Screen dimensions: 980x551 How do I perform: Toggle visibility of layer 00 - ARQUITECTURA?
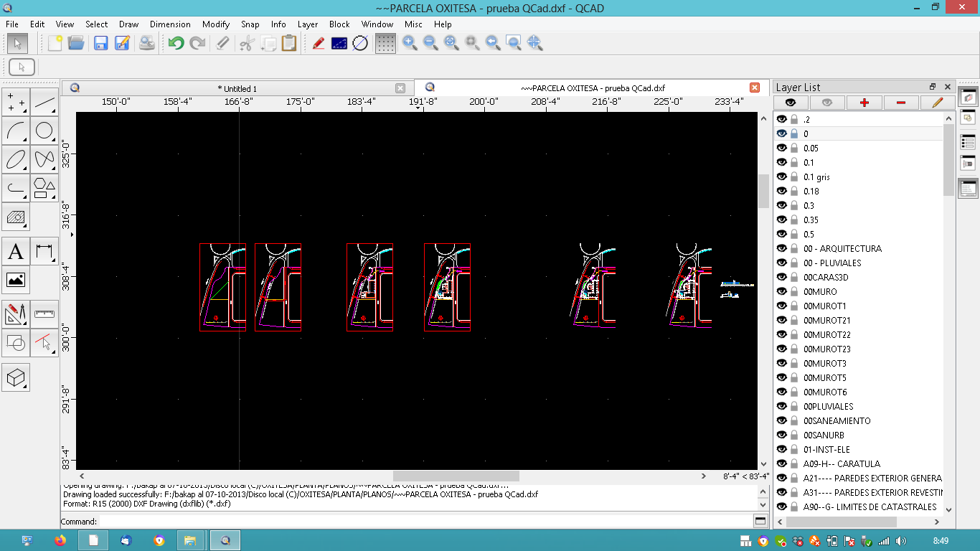click(782, 248)
